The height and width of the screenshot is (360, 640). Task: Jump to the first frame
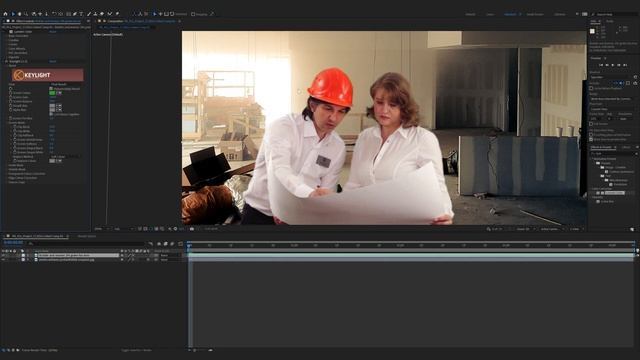pos(601,65)
